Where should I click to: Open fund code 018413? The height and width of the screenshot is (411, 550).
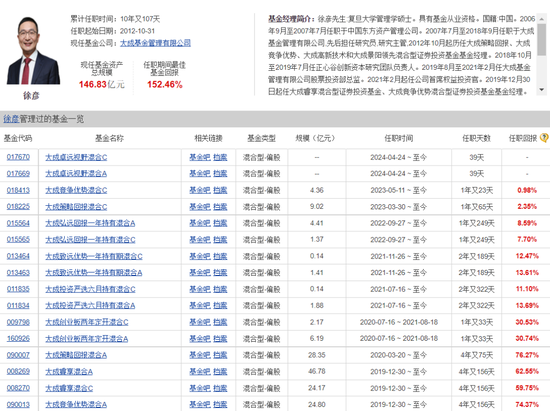pyautogui.click(x=18, y=190)
